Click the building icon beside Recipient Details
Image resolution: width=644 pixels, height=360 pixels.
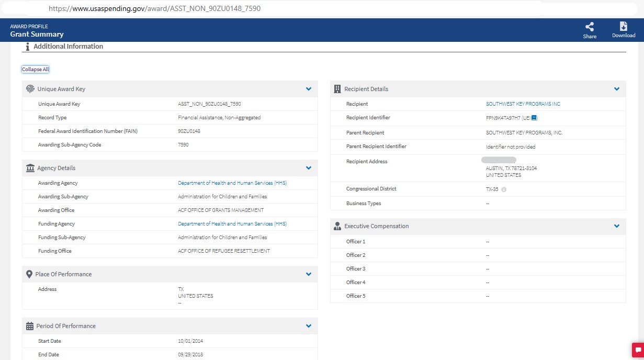[x=337, y=89]
